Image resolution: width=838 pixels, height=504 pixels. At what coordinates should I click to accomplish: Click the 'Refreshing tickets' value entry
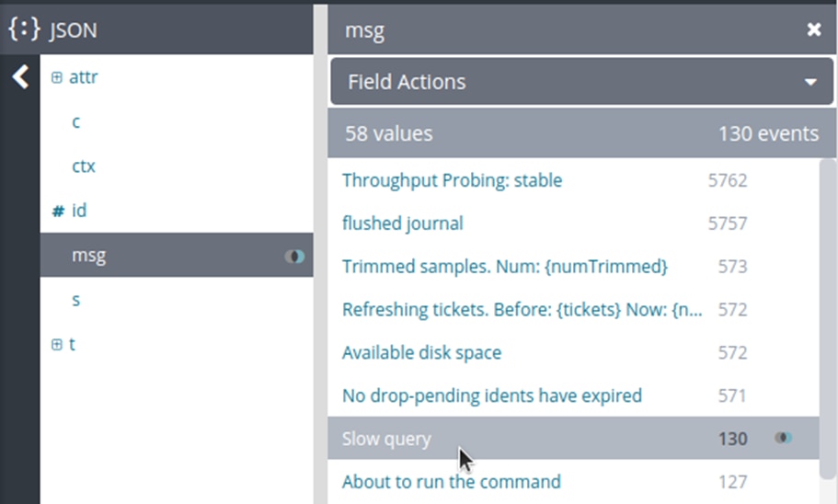click(x=522, y=310)
